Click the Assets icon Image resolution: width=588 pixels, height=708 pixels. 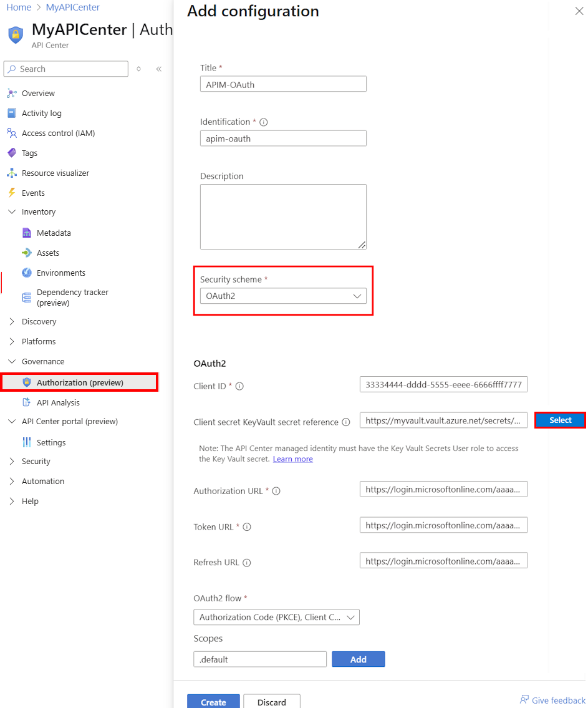(27, 253)
